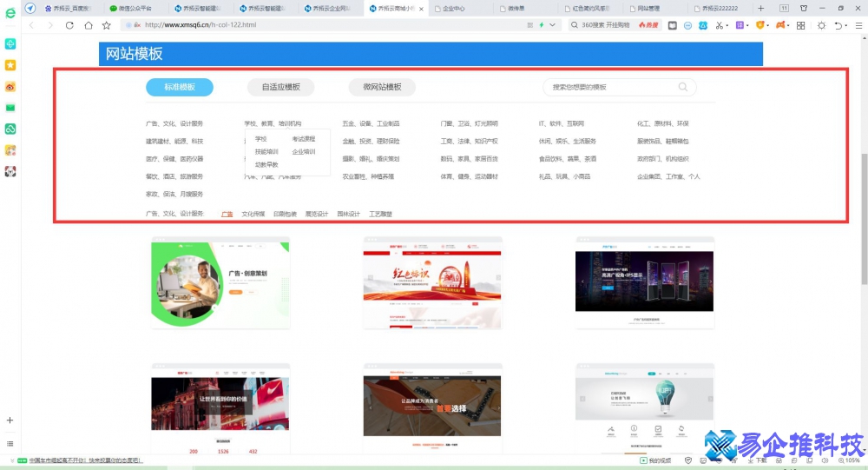Choose 幼教早教 in the popup submenu
The width and height of the screenshot is (868, 470).
266,164
